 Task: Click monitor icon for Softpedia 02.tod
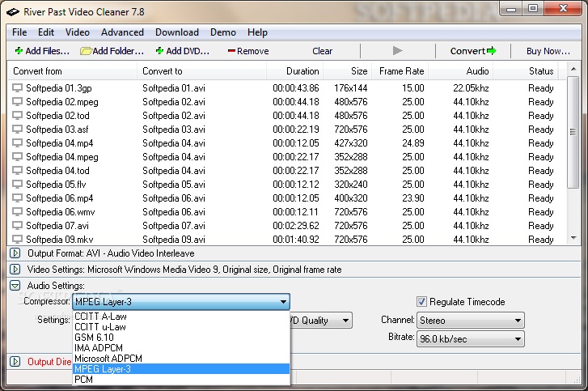pyautogui.click(x=17, y=116)
